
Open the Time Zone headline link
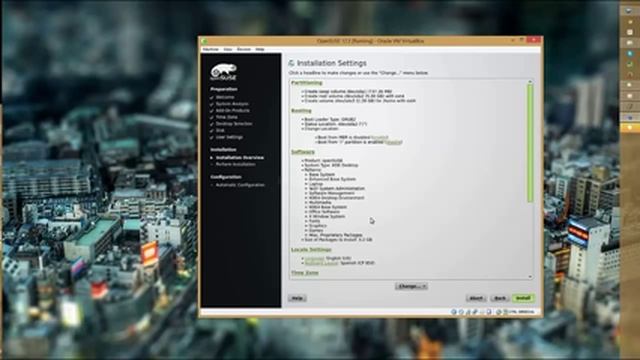coord(305,273)
